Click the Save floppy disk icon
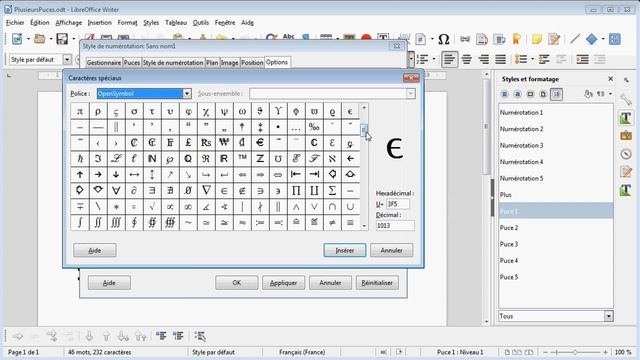Image resolution: width=640 pixels, height=360 pixels. [x=62, y=39]
